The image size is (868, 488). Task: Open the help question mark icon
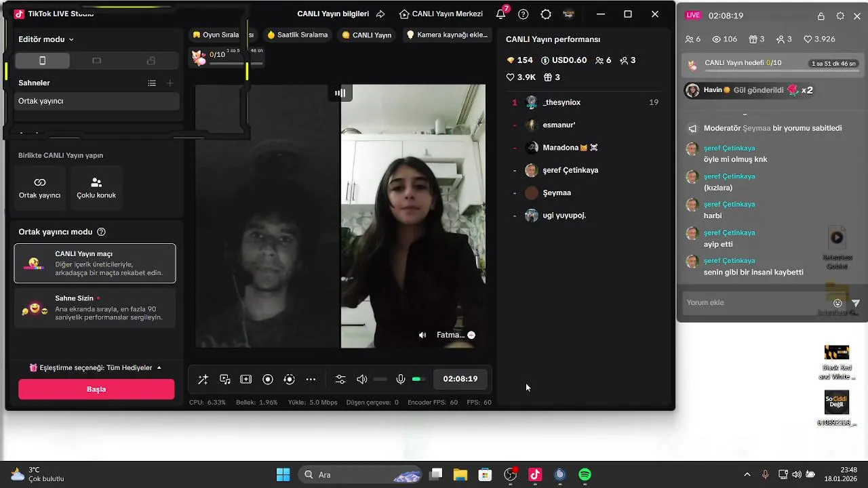(524, 14)
